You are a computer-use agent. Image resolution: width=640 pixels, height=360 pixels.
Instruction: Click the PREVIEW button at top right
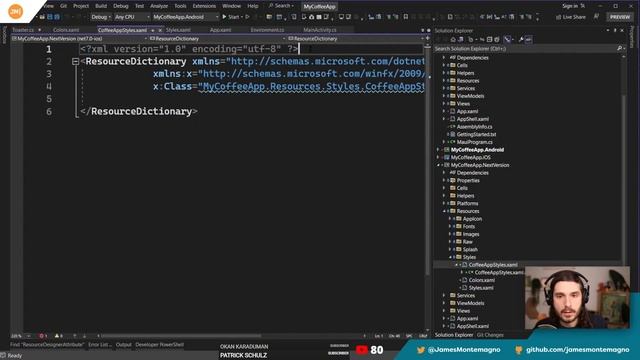620,17
